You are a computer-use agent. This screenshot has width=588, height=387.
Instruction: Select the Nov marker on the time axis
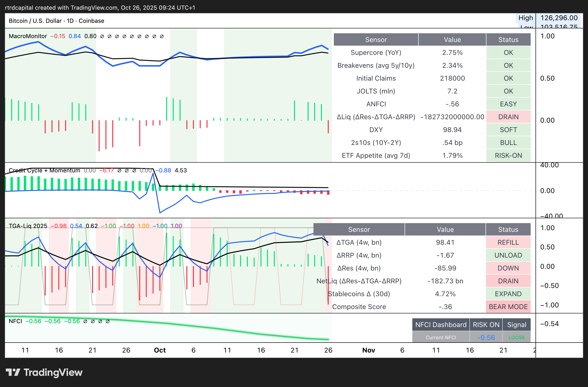tap(368, 350)
